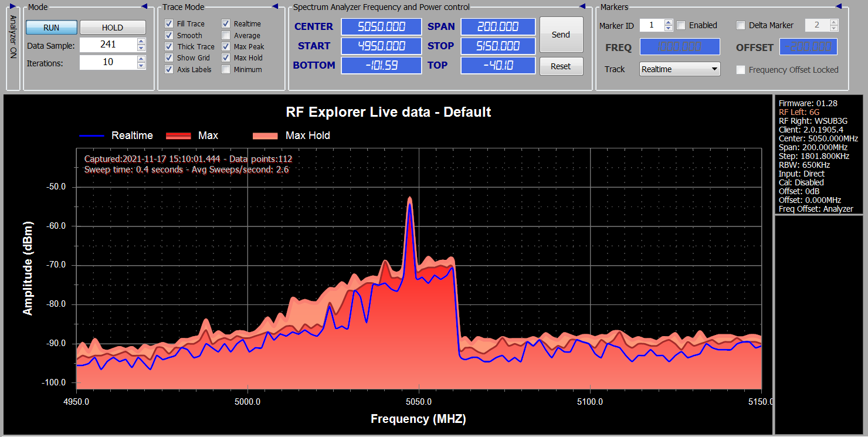Enable the Delta Marker checkbox
Screen dimensions: 868x437
[741, 25]
